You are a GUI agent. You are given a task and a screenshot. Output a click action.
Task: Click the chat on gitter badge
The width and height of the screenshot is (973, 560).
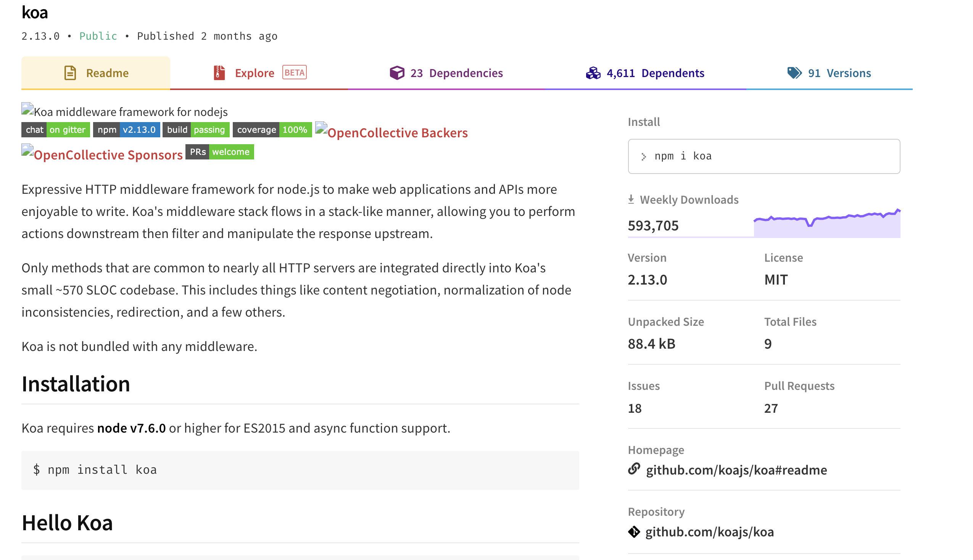tap(55, 130)
